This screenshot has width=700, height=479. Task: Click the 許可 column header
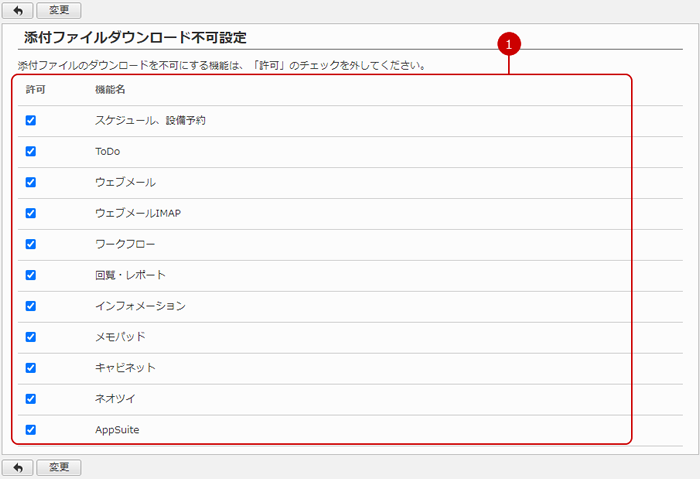35,90
